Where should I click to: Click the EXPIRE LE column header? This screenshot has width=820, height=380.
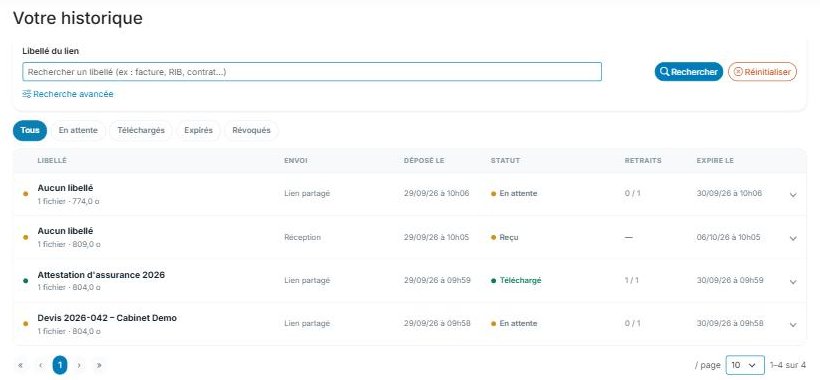pyautogui.click(x=715, y=160)
